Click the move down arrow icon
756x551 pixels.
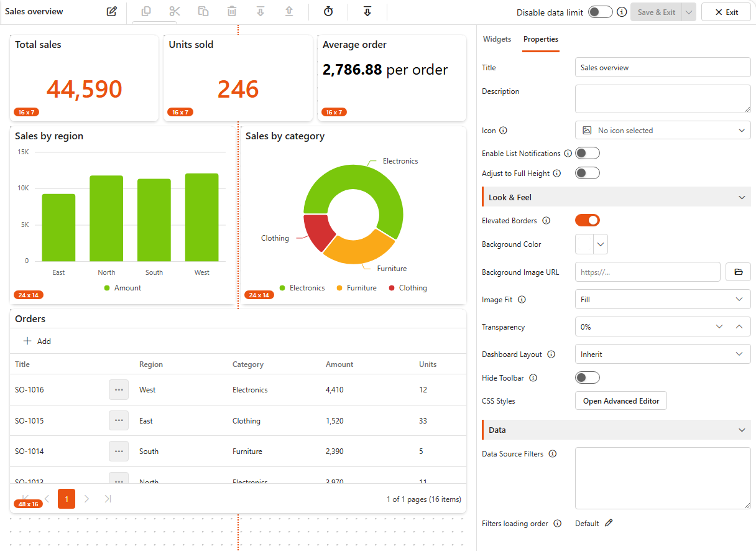(x=260, y=11)
